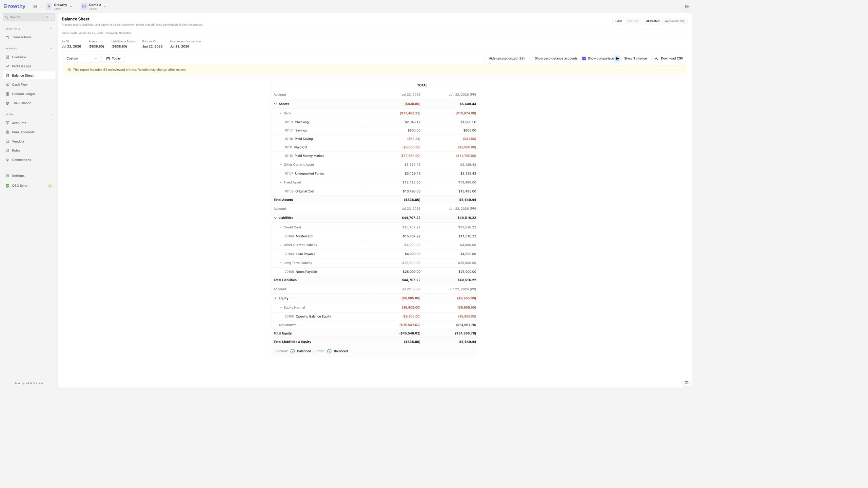Open the Demo 2 workspace switcher

click(x=93, y=6)
